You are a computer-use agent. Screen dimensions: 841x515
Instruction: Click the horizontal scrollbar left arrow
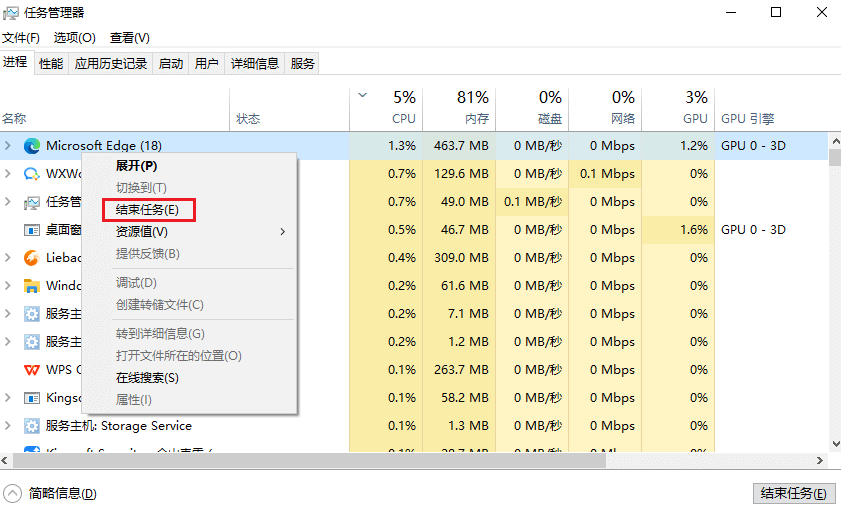5,460
